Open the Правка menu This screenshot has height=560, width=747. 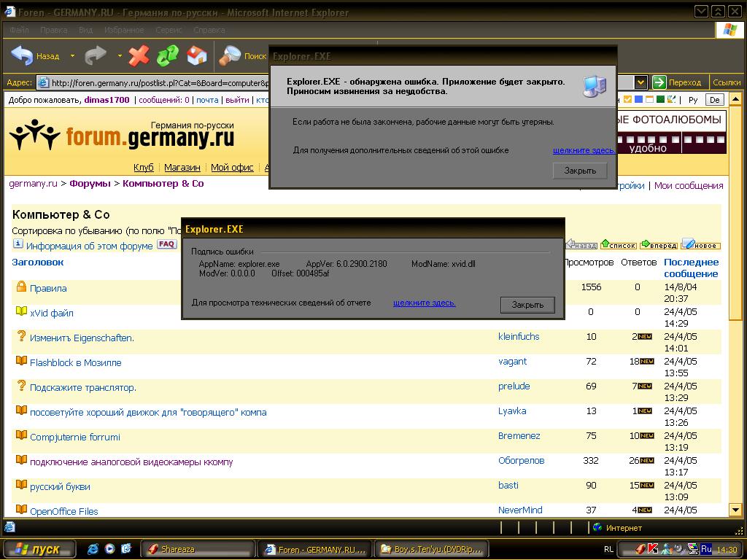[x=54, y=29]
